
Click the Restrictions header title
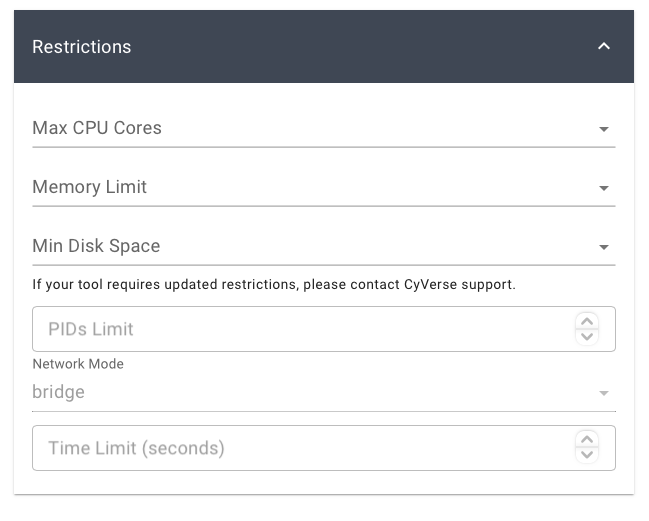pyautogui.click(x=82, y=47)
